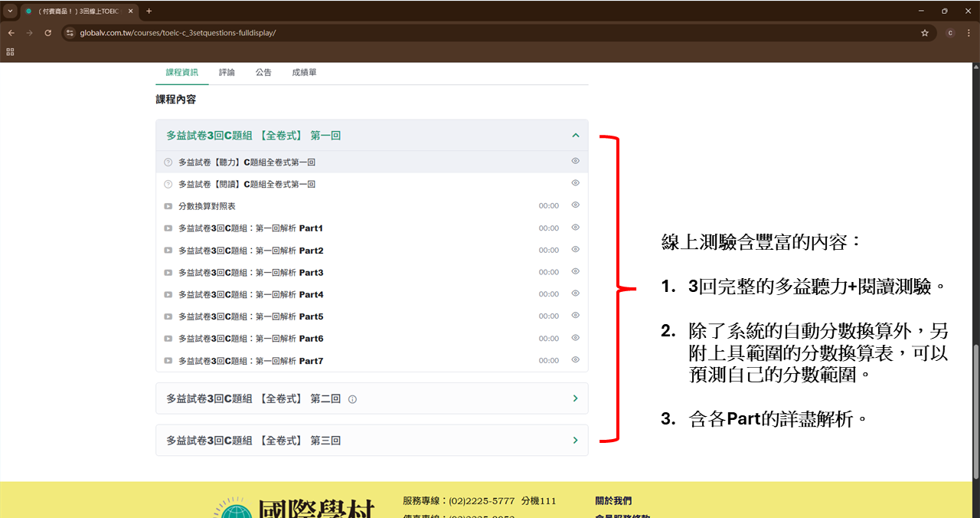Viewport: 980px width, 518px height.
Task: Switch to the 評論 tab
Action: click(x=227, y=72)
